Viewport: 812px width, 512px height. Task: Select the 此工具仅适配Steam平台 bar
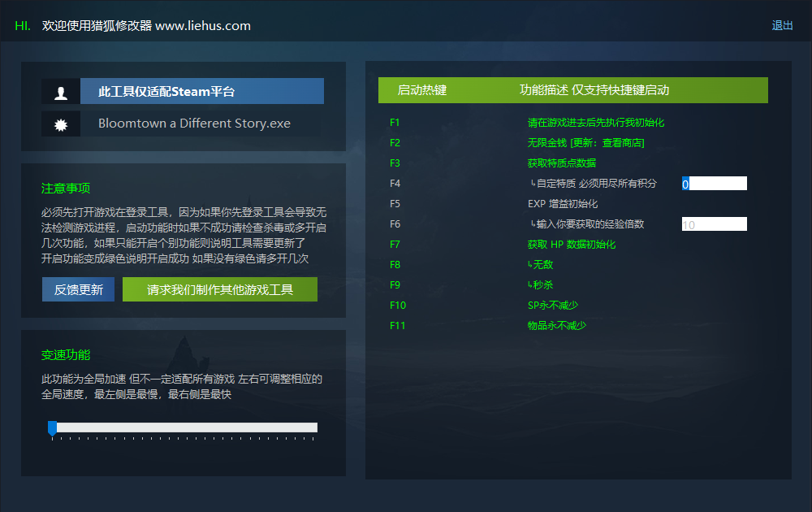coord(202,91)
